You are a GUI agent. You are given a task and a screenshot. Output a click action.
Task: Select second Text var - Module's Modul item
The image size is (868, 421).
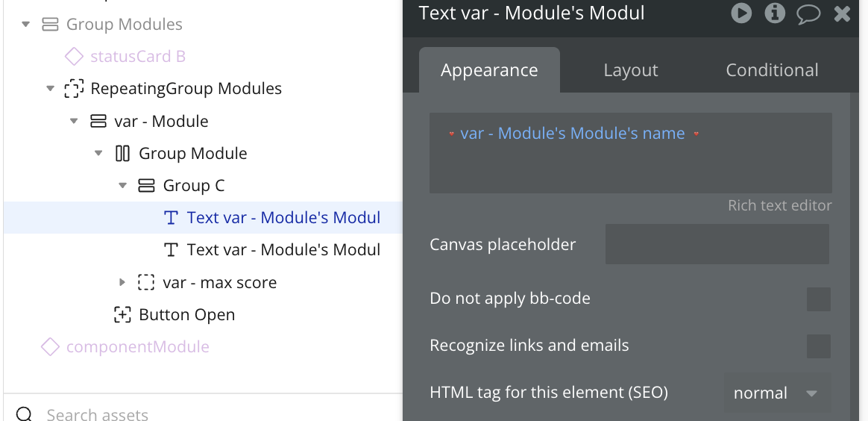[283, 250]
